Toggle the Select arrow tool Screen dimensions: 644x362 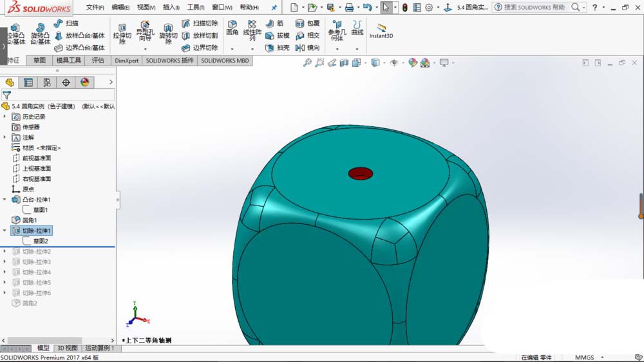point(386,7)
